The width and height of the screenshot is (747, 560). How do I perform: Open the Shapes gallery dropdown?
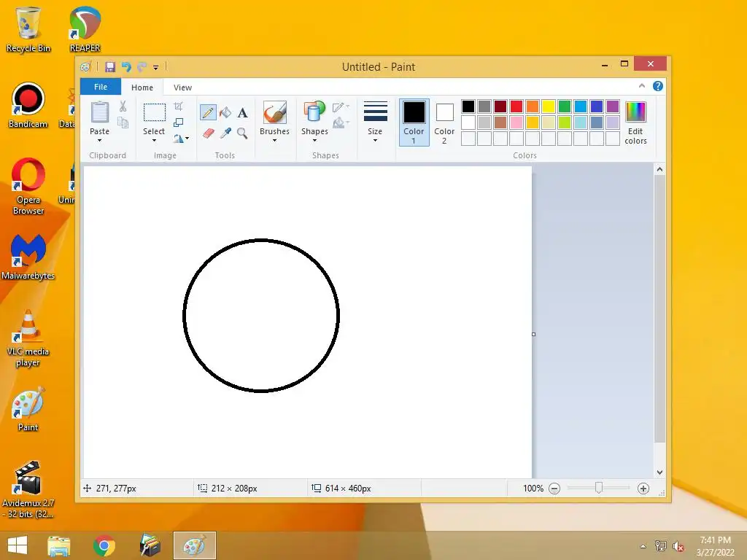pyautogui.click(x=314, y=141)
